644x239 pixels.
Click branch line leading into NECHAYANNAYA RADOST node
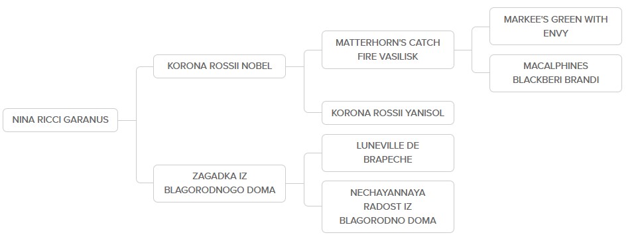(312, 205)
